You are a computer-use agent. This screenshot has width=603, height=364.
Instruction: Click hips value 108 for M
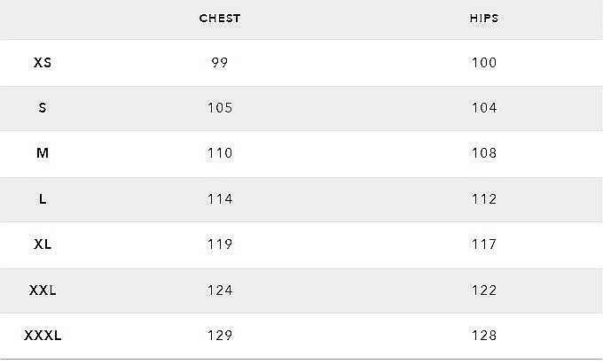point(484,153)
